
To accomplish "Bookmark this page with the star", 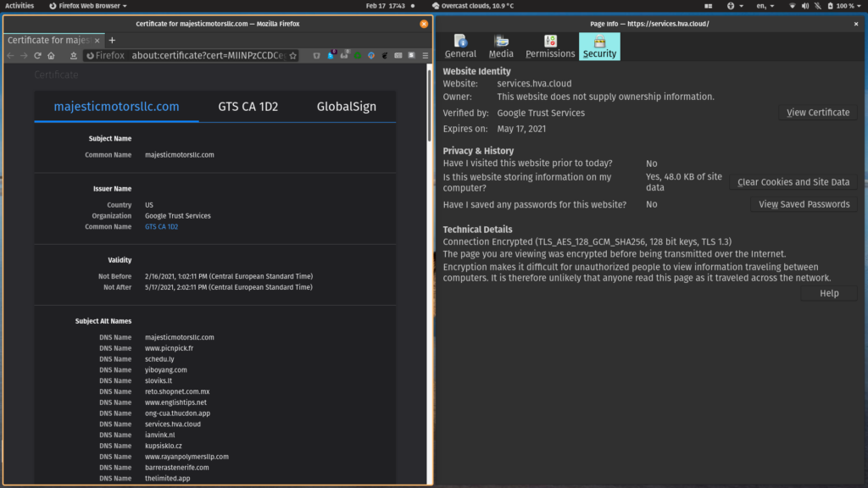I will pyautogui.click(x=292, y=55).
